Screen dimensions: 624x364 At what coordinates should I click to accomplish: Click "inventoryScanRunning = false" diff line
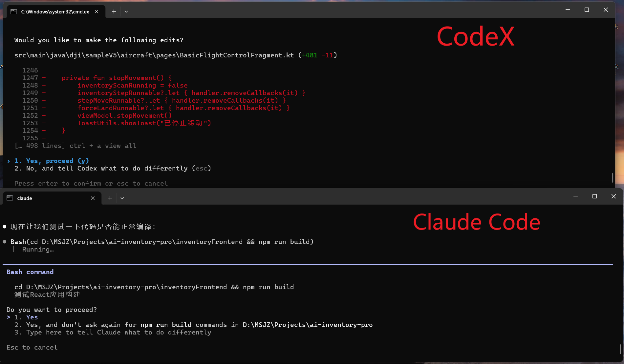tap(132, 85)
